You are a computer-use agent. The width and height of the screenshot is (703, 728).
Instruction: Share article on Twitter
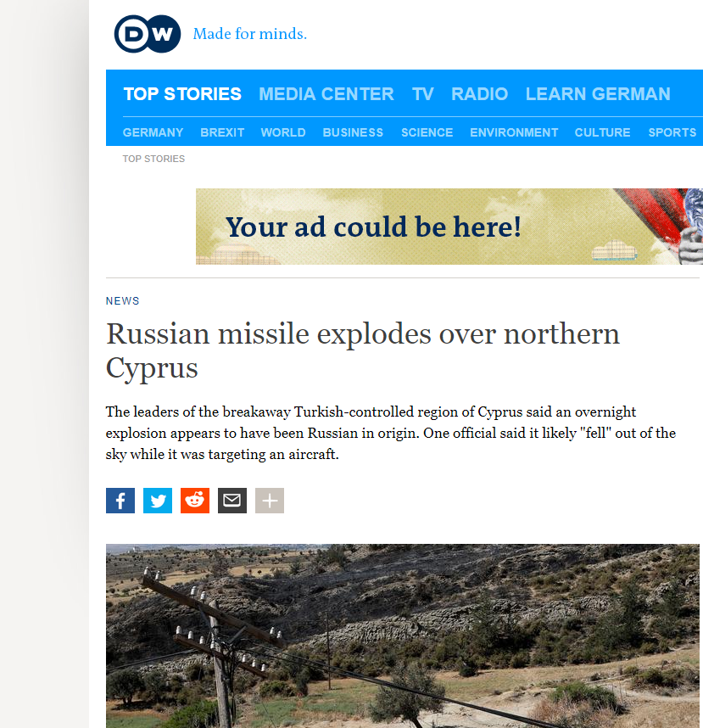coord(158,501)
